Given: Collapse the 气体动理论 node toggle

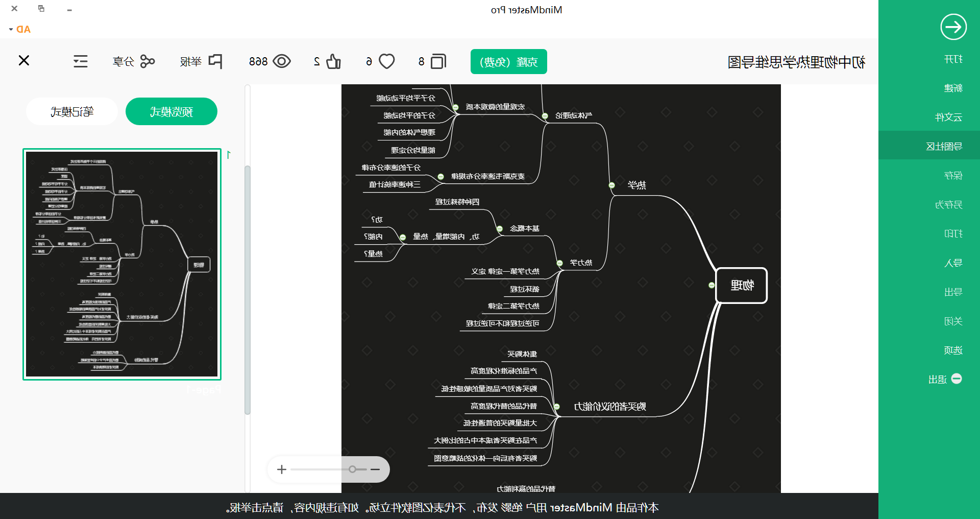Looking at the screenshot, I should (545, 115).
